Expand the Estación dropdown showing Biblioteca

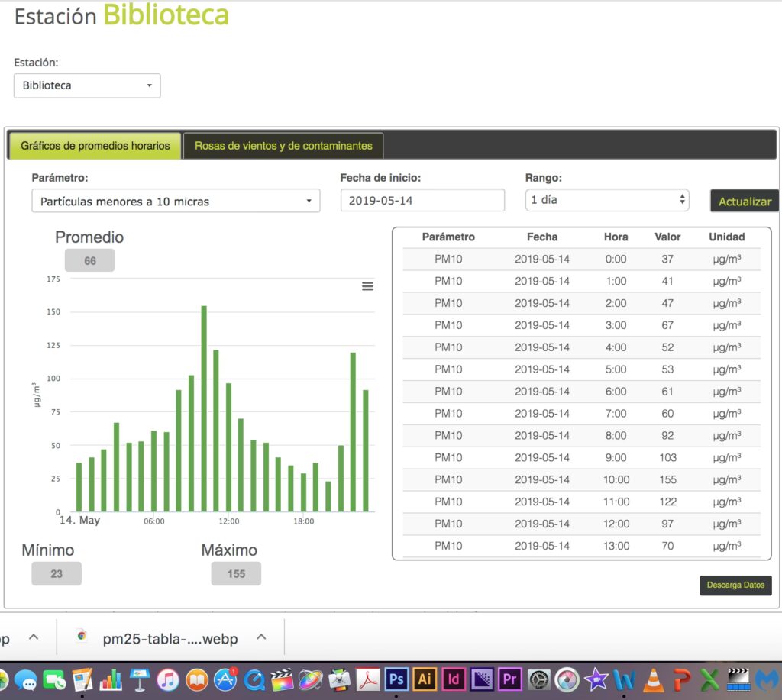click(x=87, y=85)
